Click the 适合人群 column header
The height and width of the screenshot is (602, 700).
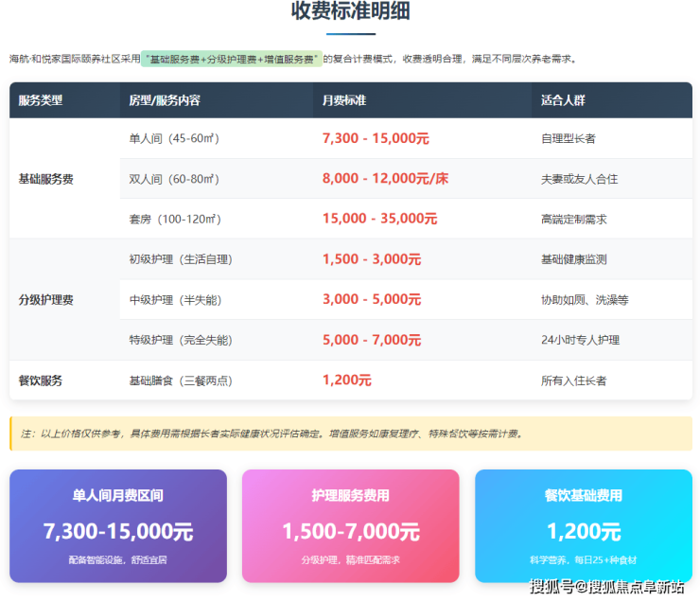click(563, 100)
